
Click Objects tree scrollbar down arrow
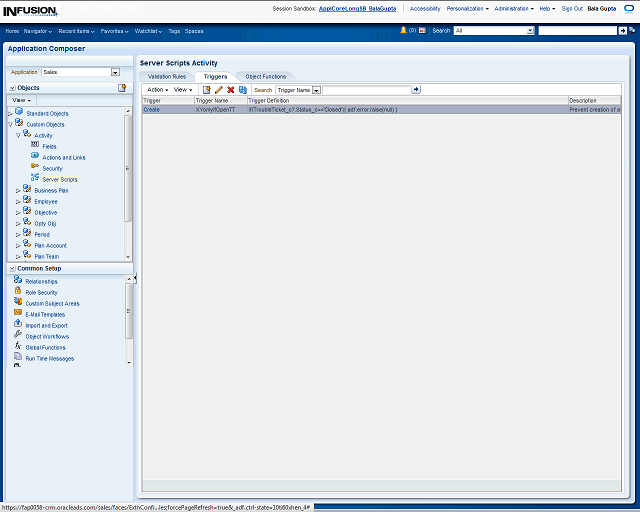(x=128, y=257)
